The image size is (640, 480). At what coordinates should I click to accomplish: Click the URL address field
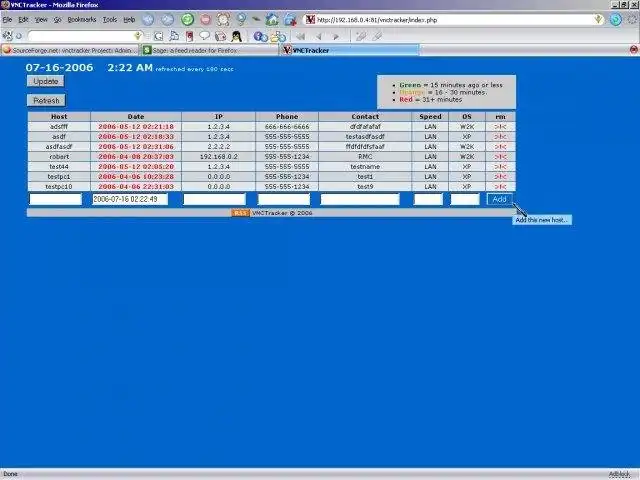[454, 20]
